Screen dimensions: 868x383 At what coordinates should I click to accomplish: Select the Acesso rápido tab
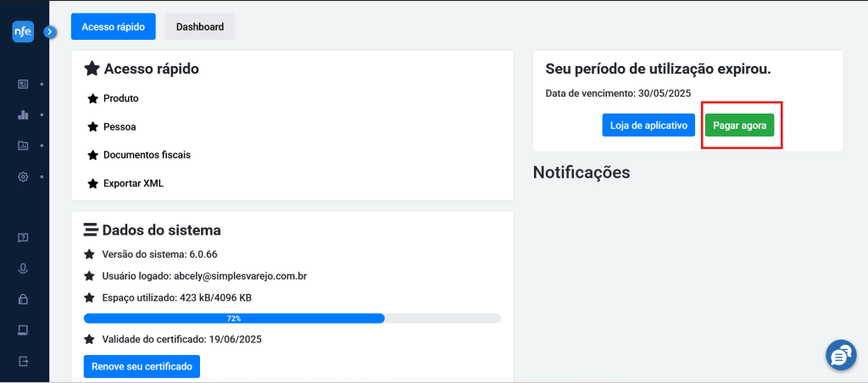[114, 26]
